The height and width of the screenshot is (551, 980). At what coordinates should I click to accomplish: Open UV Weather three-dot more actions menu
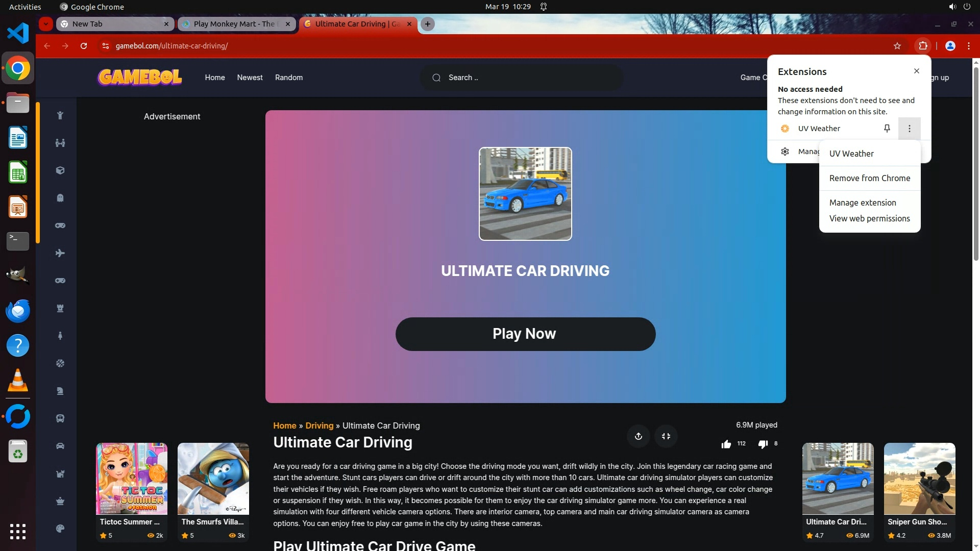coord(909,129)
